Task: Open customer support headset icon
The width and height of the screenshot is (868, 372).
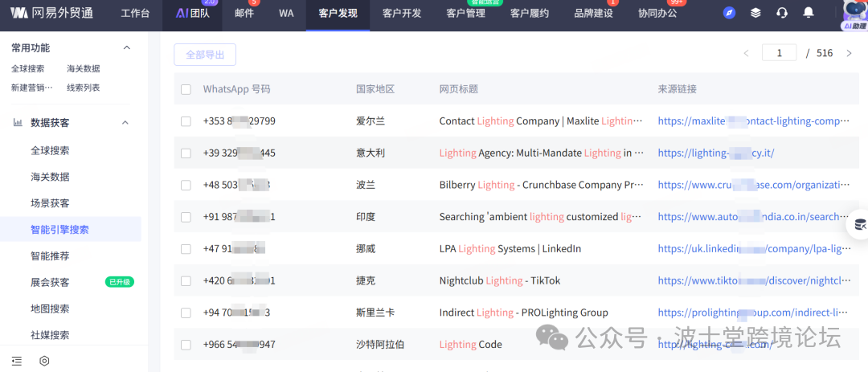Action: point(782,13)
